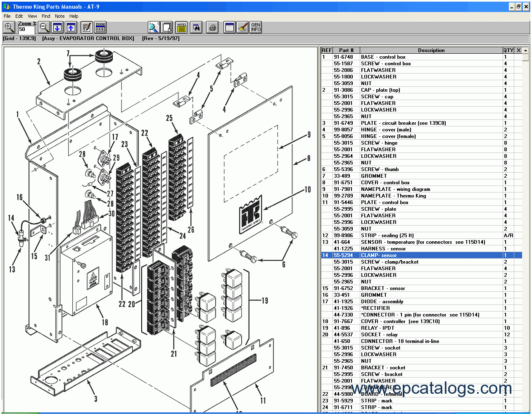Viewport: 532px width, 414px height.
Task: Click the parts table list icon
Action: (x=229, y=28)
